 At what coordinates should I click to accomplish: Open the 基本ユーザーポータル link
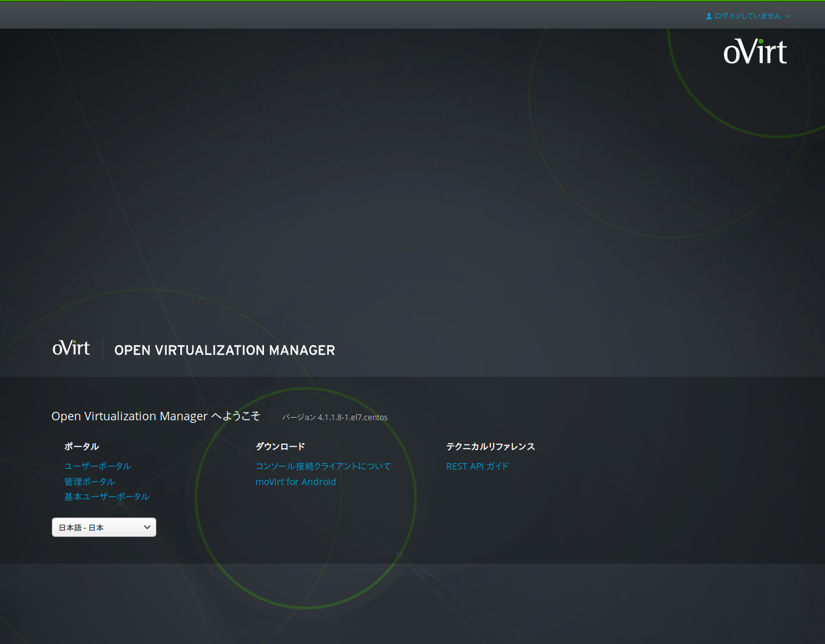[x=106, y=496]
